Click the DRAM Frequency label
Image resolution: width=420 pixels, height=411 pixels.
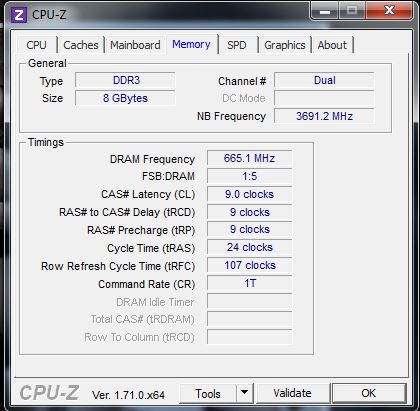[152, 159]
